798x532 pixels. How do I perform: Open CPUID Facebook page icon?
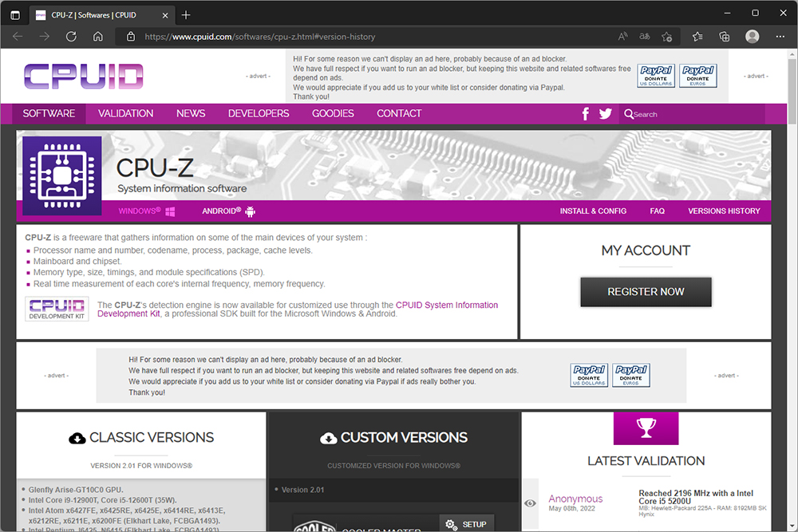pyautogui.click(x=585, y=114)
